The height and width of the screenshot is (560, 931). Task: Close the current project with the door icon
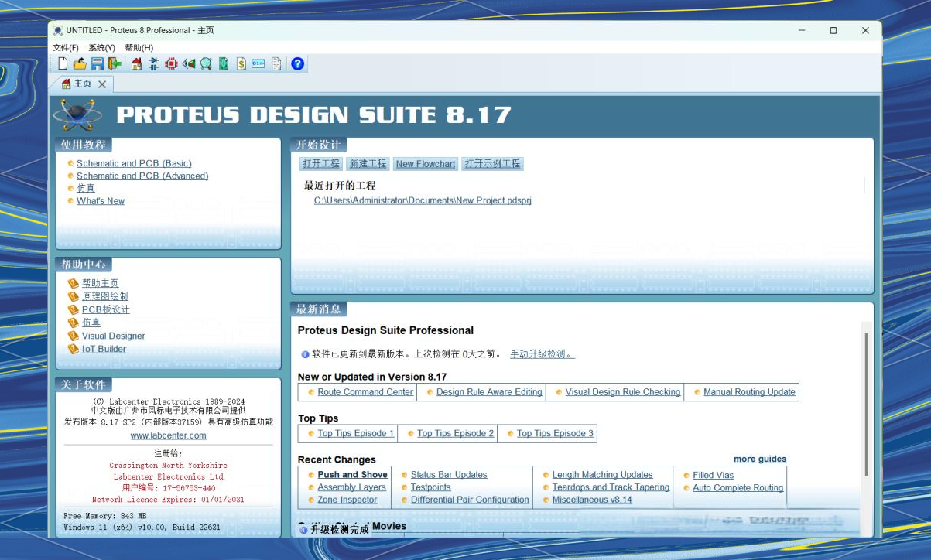pyautogui.click(x=113, y=63)
